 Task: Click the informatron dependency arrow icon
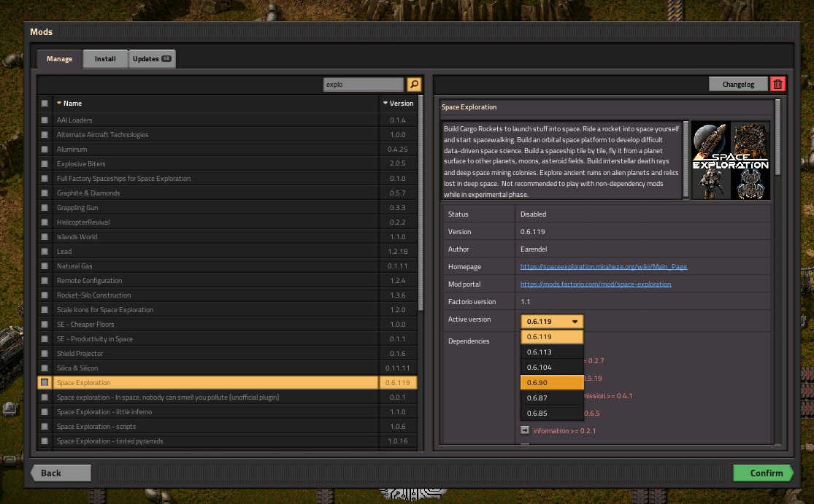pos(525,430)
